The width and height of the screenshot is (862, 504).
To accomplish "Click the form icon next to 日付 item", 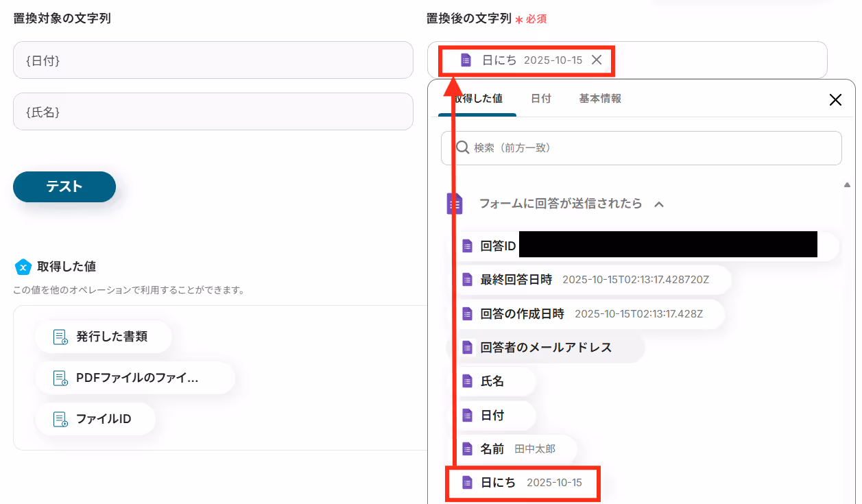I will pyautogui.click(x=467, y=416).
